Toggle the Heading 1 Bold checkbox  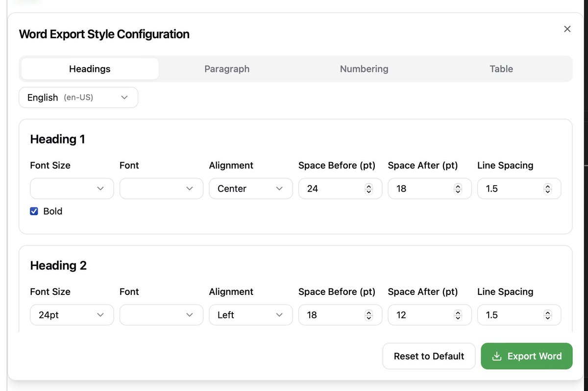[x=34, y=211]
